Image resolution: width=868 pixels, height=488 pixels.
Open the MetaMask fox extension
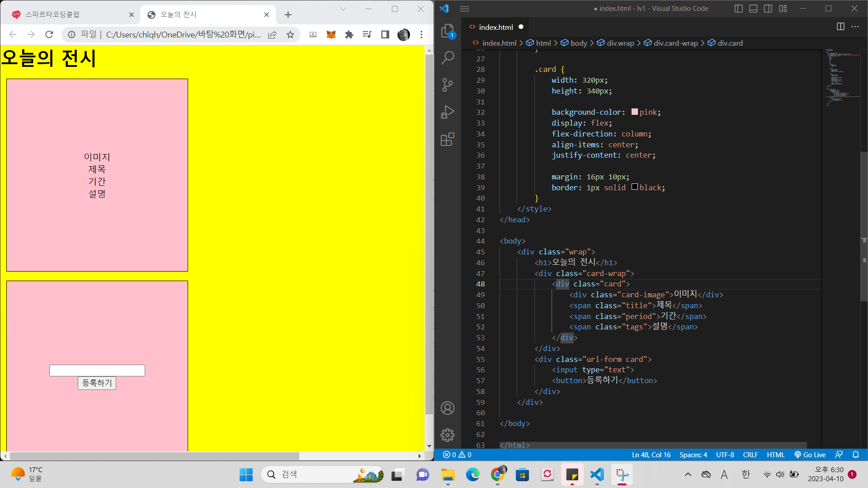click(331, 34)
